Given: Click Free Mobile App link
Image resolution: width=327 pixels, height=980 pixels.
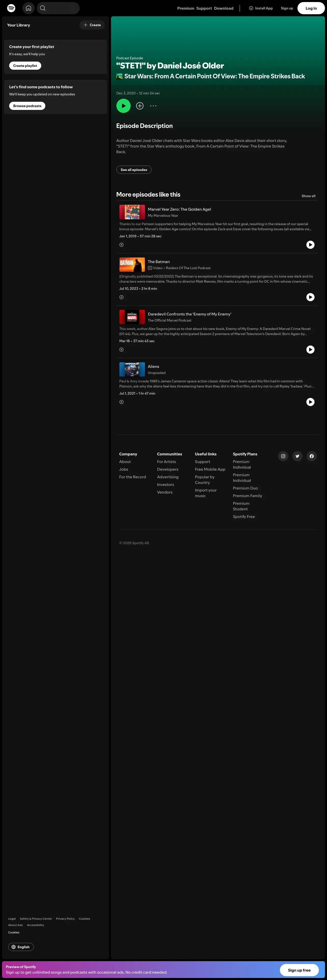Looking at the screenshot, I should 210,469.
